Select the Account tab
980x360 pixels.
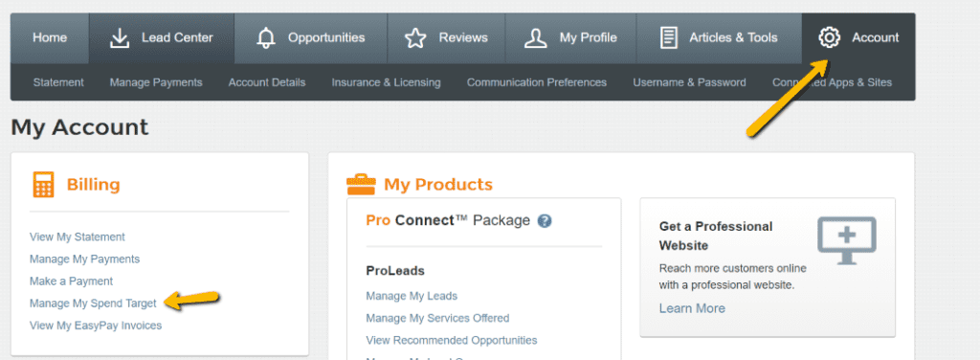[x=858, y=38]
